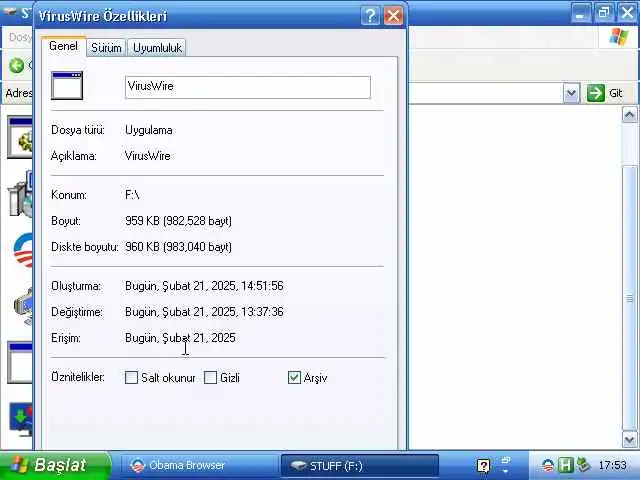Viewport: 640px width, 480px height.
Task: Click the green Git go arrow
Action: point(596,93)
